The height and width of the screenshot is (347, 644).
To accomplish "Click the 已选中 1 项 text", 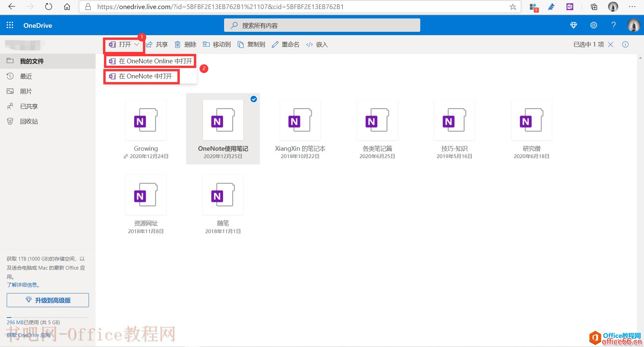I will coord(589,45).
